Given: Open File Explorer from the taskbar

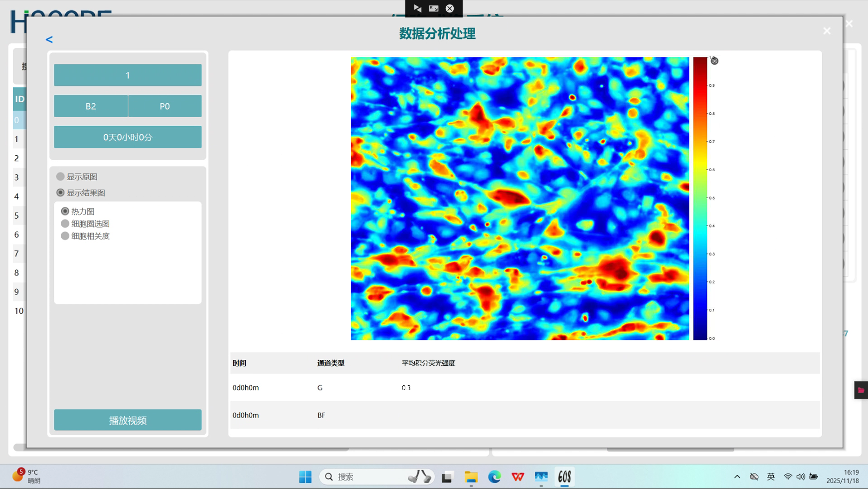Looking at the screenshot, I should tap(471, 477).
